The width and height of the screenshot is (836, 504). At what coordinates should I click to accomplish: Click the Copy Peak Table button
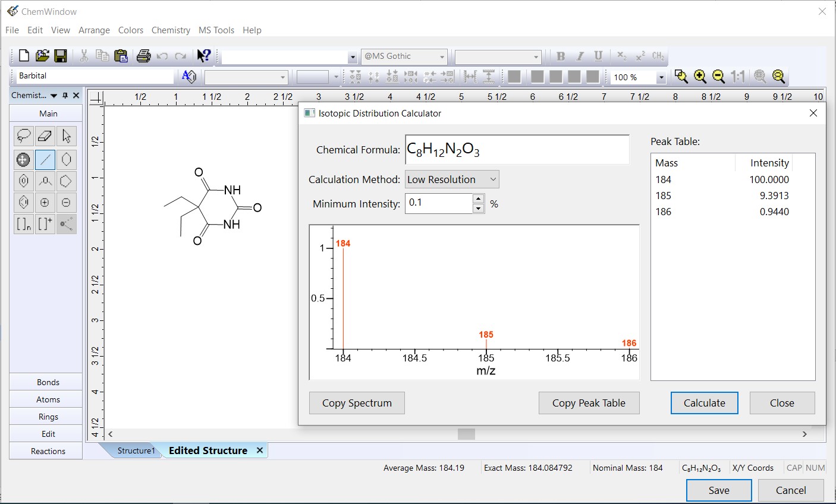(589, 403)
